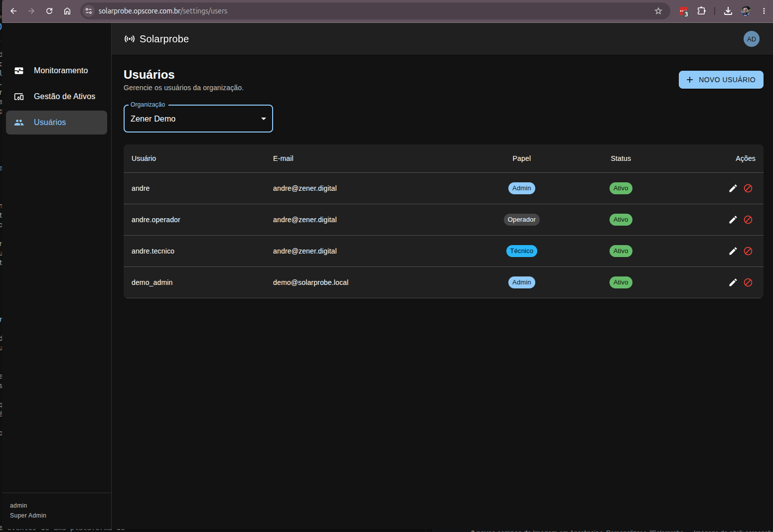Go back with the browser back arrow

(13, 11)
